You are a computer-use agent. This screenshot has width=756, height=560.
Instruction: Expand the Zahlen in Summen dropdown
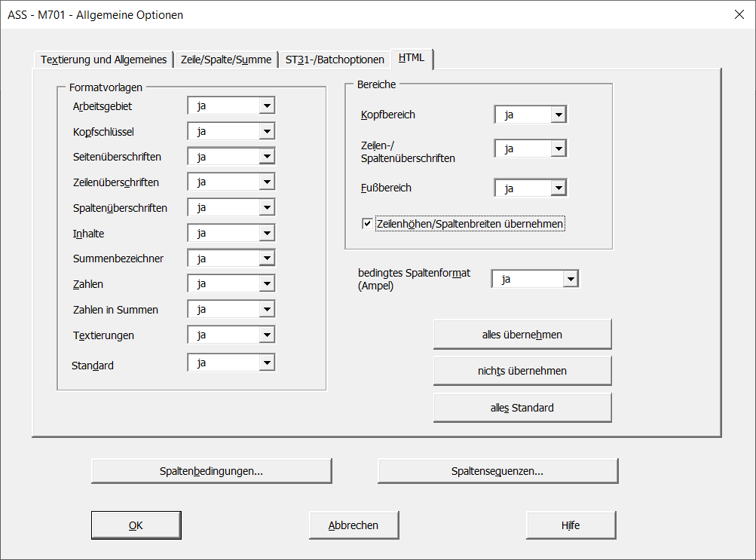(x=266, y=311)
